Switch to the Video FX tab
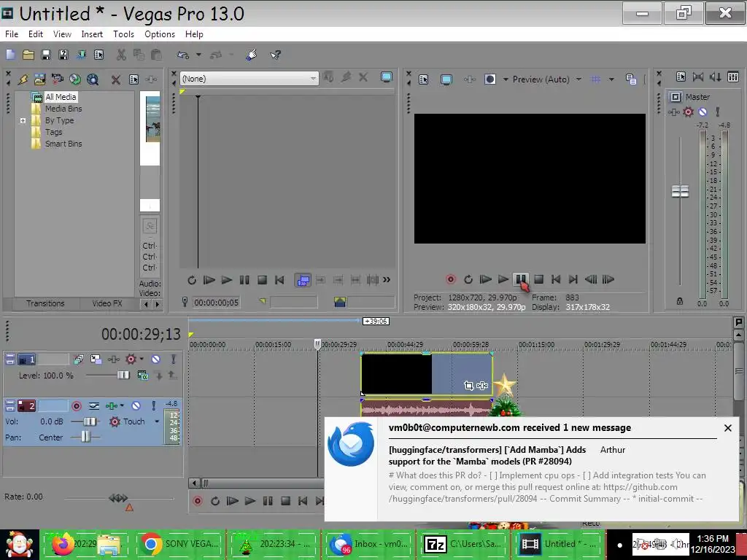This screenshot has width=747, height=560. (x=107, y=303)
